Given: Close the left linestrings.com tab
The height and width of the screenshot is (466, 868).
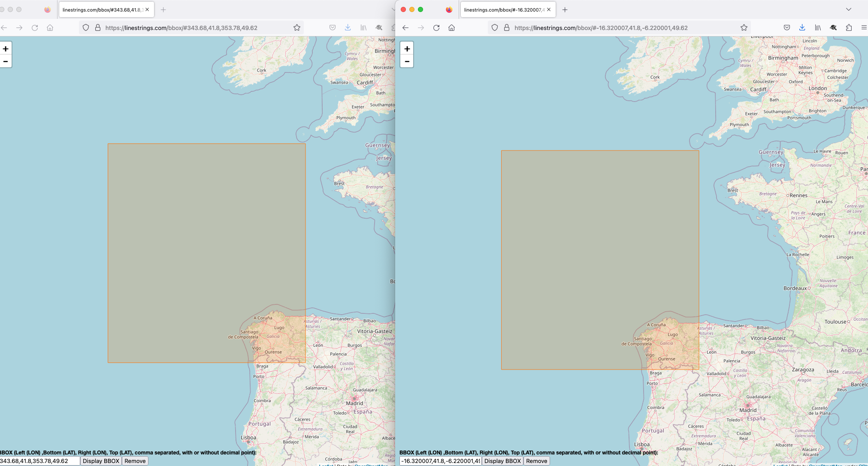Looking at the screenshot, I should click(x=147, y=9).
